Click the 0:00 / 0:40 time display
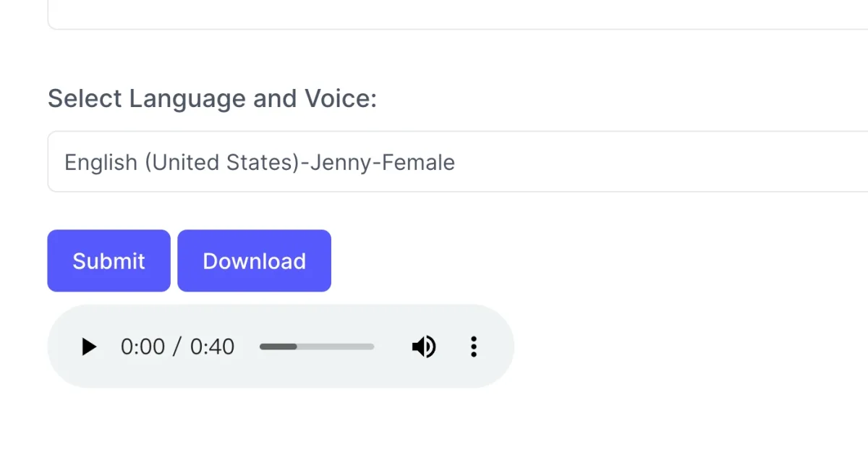This screenshot has width=868, height=463. 177,347
